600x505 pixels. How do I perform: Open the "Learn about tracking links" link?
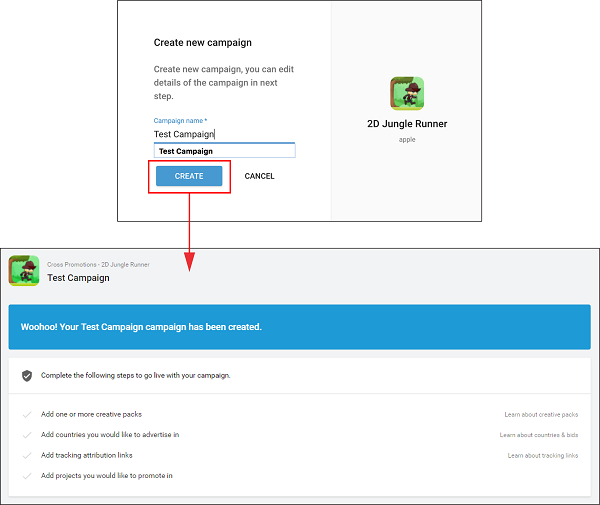[x=542, y=455]
